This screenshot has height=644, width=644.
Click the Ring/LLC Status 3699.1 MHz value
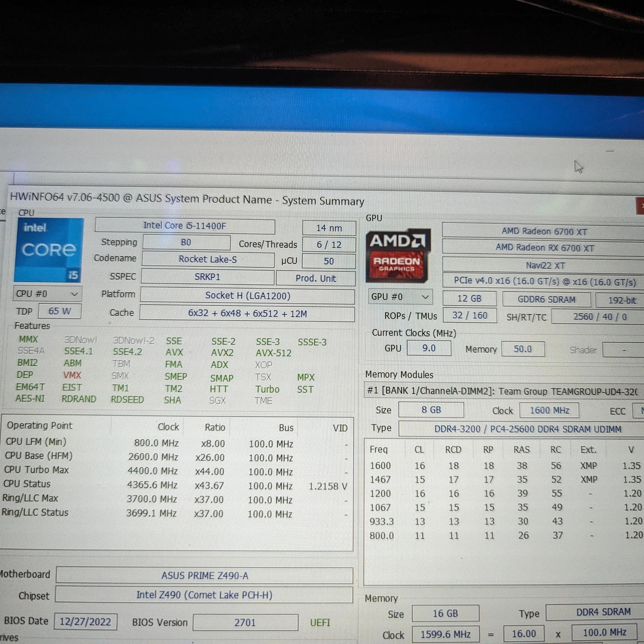151,513
